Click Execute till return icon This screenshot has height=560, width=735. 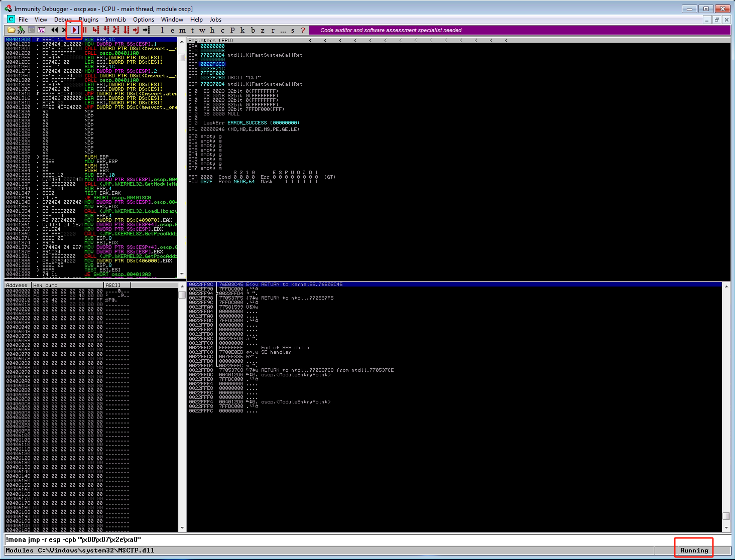pos(136,30)
